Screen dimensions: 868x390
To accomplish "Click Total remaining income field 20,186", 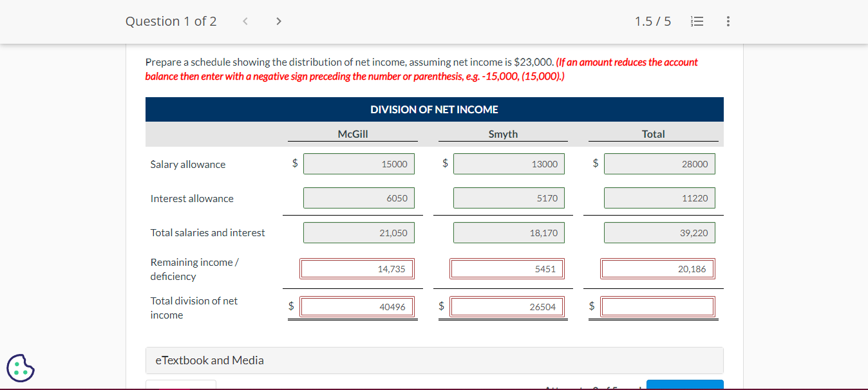I will [657, 269].
